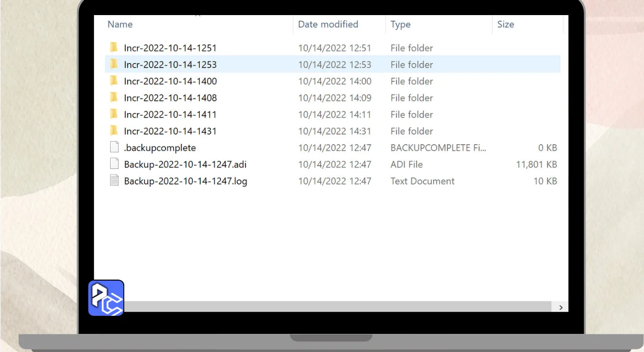Click the Backup-2022-10-14-1247.adi file icon
The image size is (644, 352).
pos(114,164)
